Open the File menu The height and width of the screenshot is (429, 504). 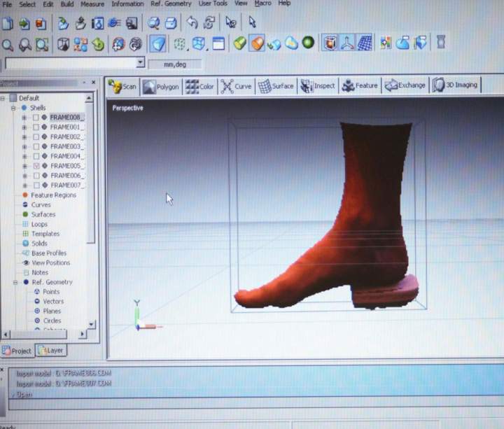[x=7, y=4]
